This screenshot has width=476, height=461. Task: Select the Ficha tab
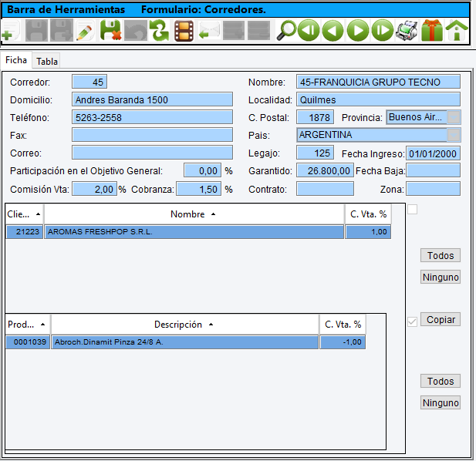click(x=16, y=60)
